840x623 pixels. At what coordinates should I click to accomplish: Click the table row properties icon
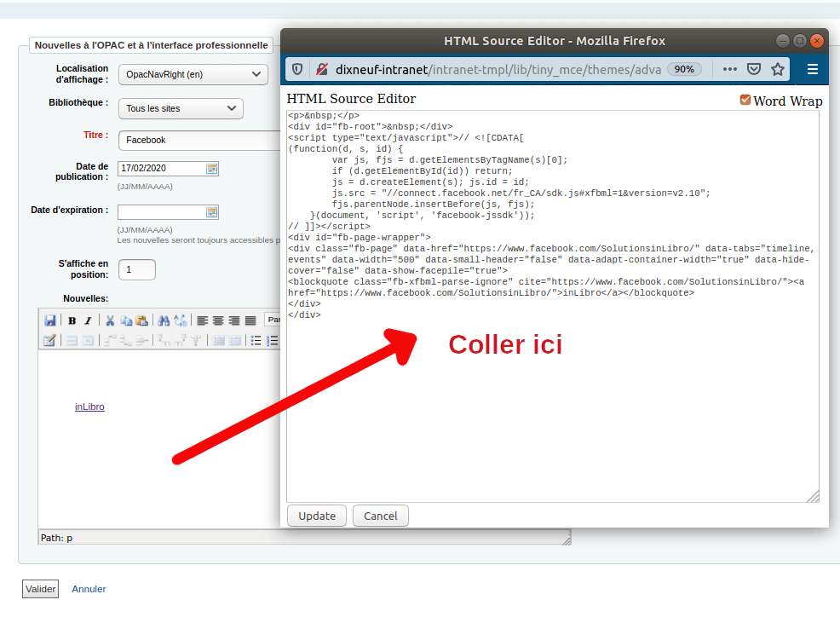point(72,340)
